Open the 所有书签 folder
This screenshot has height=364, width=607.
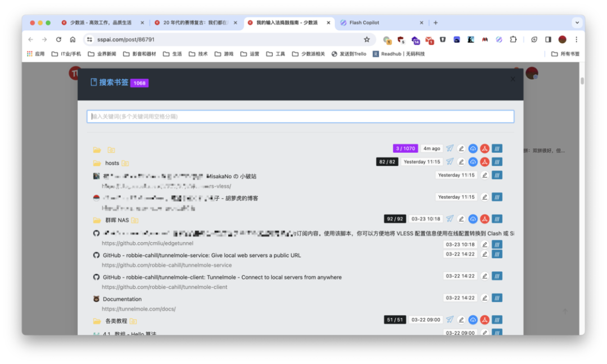565,54
